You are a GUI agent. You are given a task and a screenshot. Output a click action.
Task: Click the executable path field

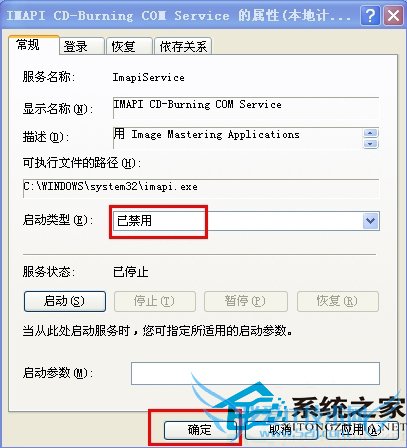(x=201, y=188)
